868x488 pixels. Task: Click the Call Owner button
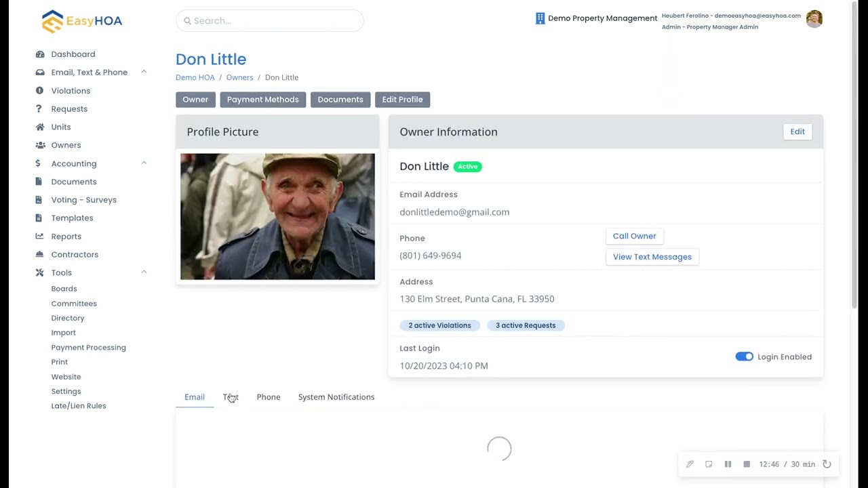(635, 236)
